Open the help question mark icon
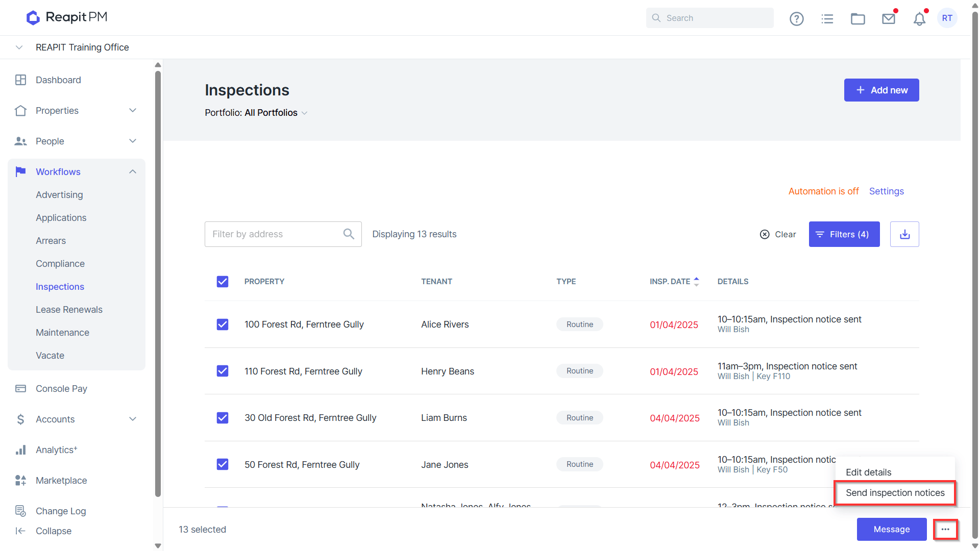The width and height of the screenshot is (980, 551). pyautogui.click(x=796, y=19)
